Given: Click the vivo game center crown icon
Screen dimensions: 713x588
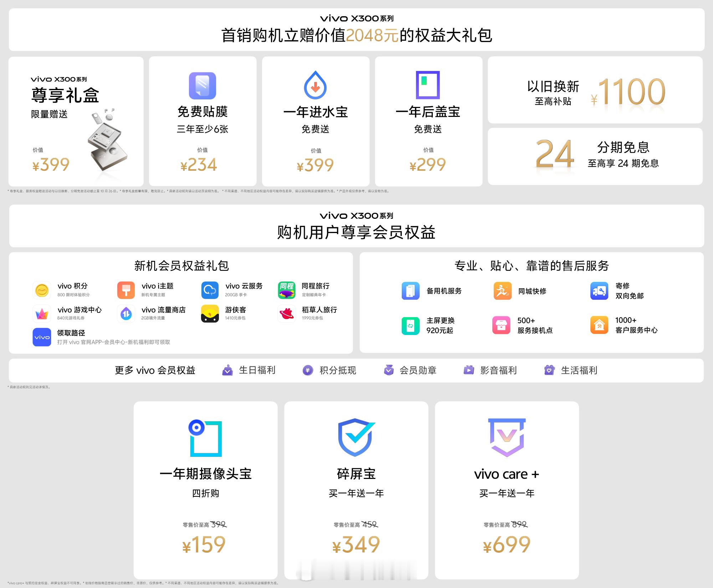Looking at the screenshot, I should point(42,314).
